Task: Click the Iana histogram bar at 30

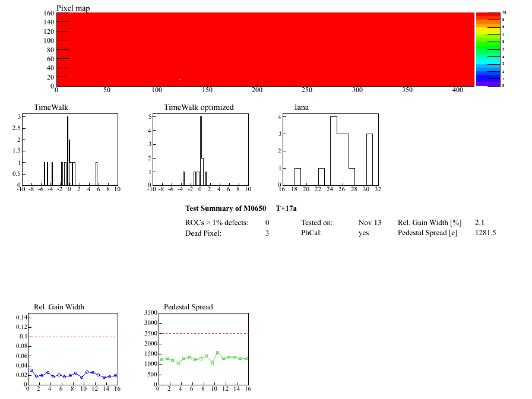Action: coord(369,160)
